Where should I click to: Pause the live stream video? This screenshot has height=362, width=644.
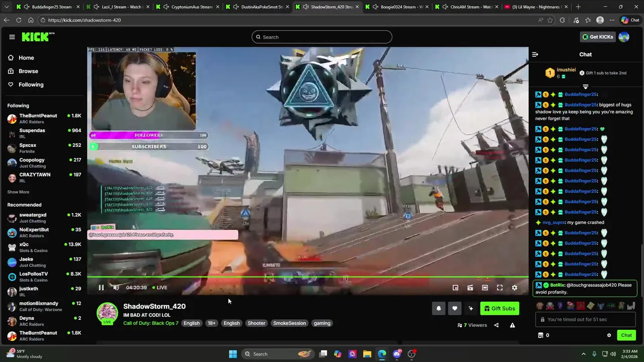[x=101, y=288]
